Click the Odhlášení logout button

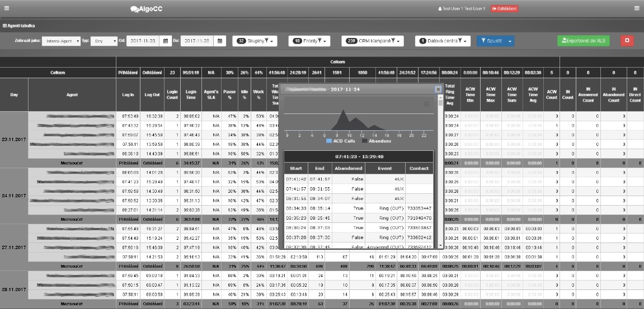click(x=504, y=8)
